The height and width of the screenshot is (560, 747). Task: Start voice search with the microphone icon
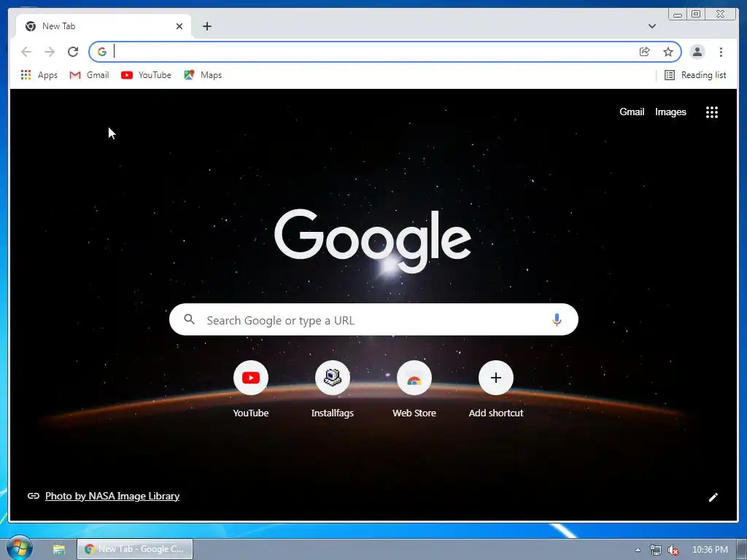[557, 319]
